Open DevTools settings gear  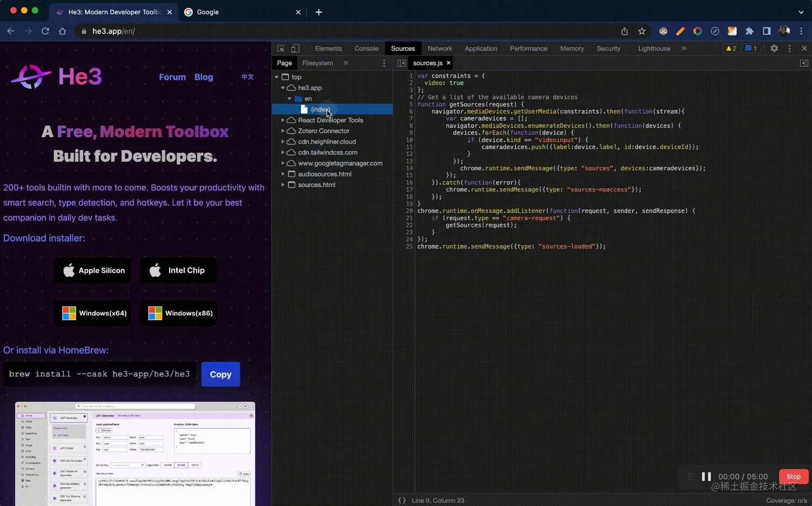[774, 48]
